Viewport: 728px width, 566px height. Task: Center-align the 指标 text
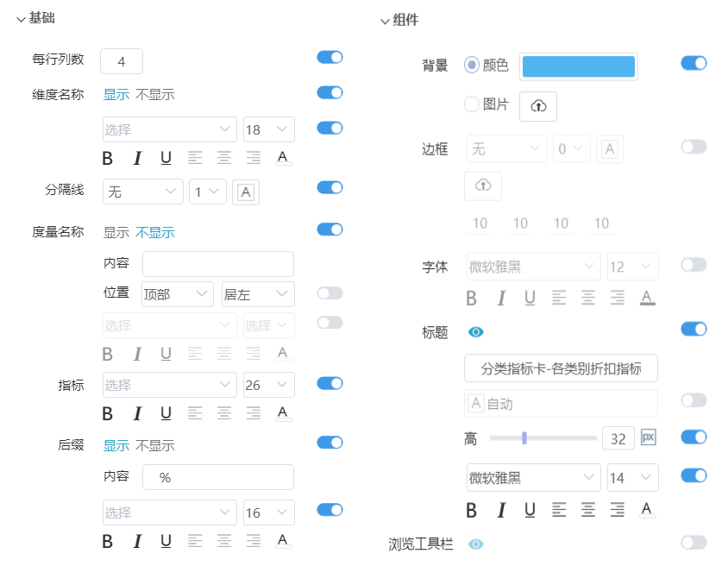224,413
